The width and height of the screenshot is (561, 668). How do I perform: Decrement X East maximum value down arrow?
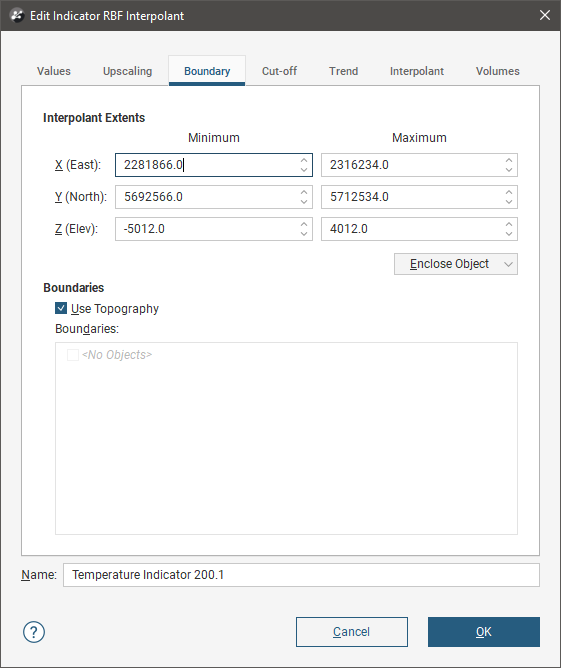tap(509, 170)
